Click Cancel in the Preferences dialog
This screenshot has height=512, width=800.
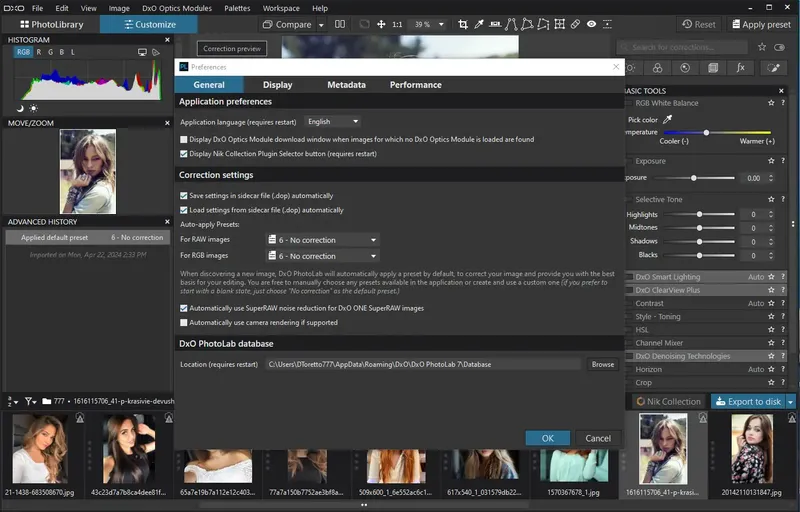pos(598,438)
